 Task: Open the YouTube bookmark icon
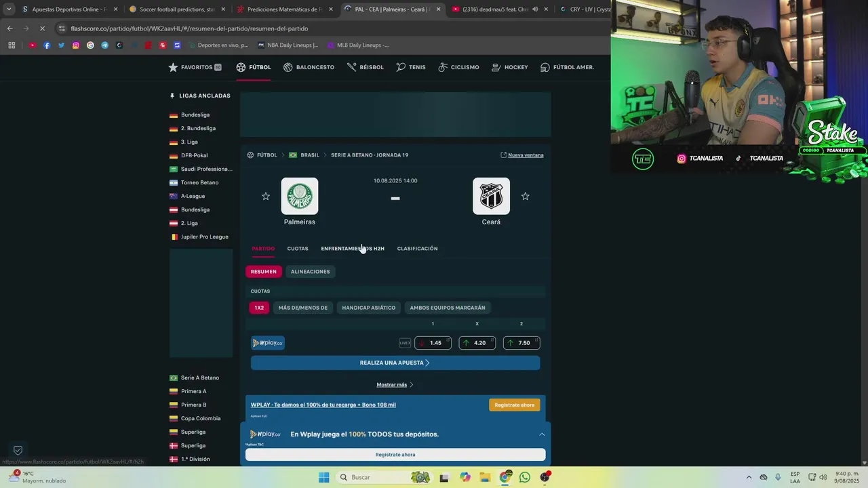click(33, 45)
